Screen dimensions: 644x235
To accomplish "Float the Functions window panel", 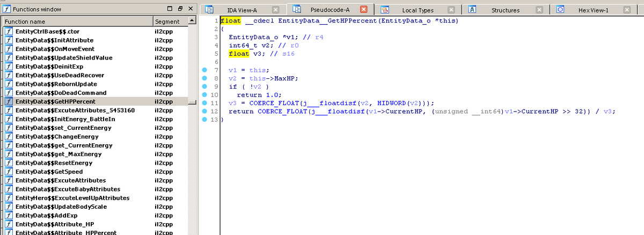I will tap(180, 9).
